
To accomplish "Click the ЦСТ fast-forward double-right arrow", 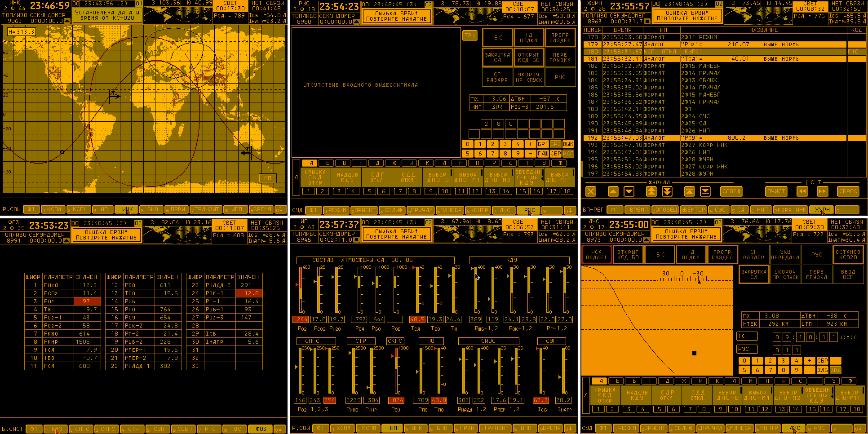I will pyautogui.click(x=822, y=191).
